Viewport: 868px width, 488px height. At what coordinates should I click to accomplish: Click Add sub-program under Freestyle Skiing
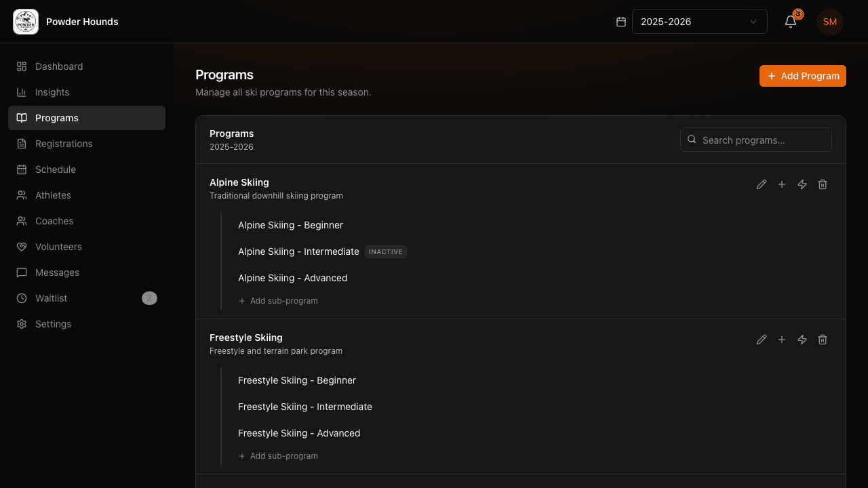278,456
